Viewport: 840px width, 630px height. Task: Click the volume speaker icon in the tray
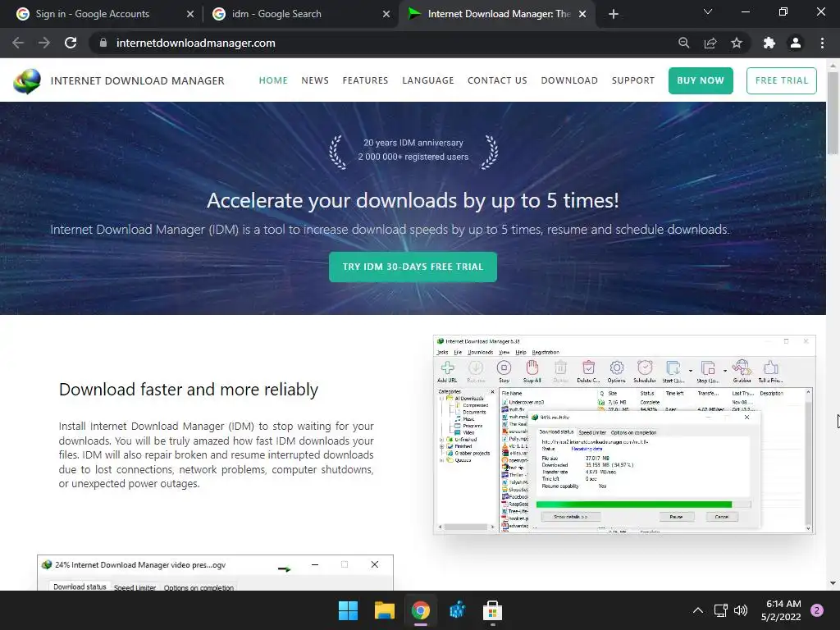point(741,610)
